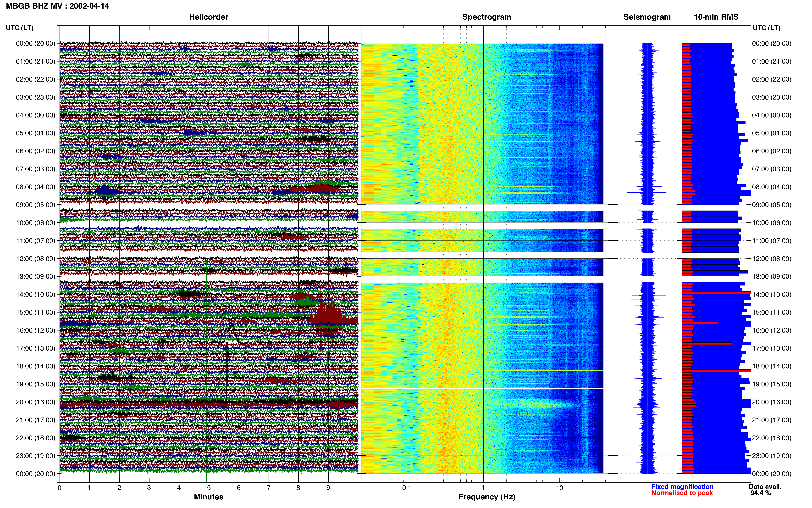Click the "10-min RMS" panel heading

click(716, 17)
